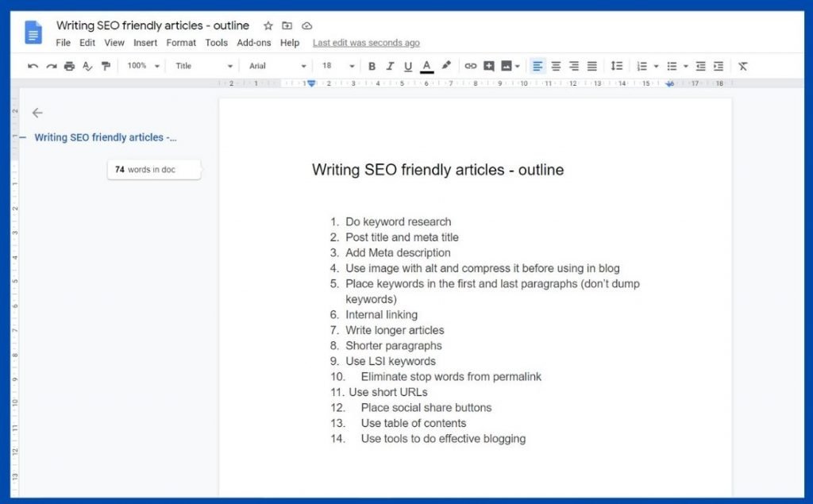Click list item 'Use short URLs'
813x504 pixels.
coord(387,393)
